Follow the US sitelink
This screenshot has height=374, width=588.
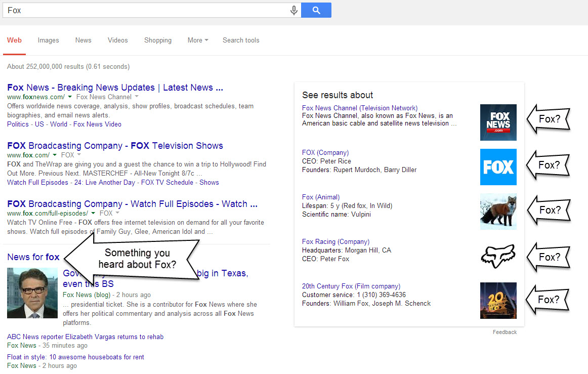39,124
